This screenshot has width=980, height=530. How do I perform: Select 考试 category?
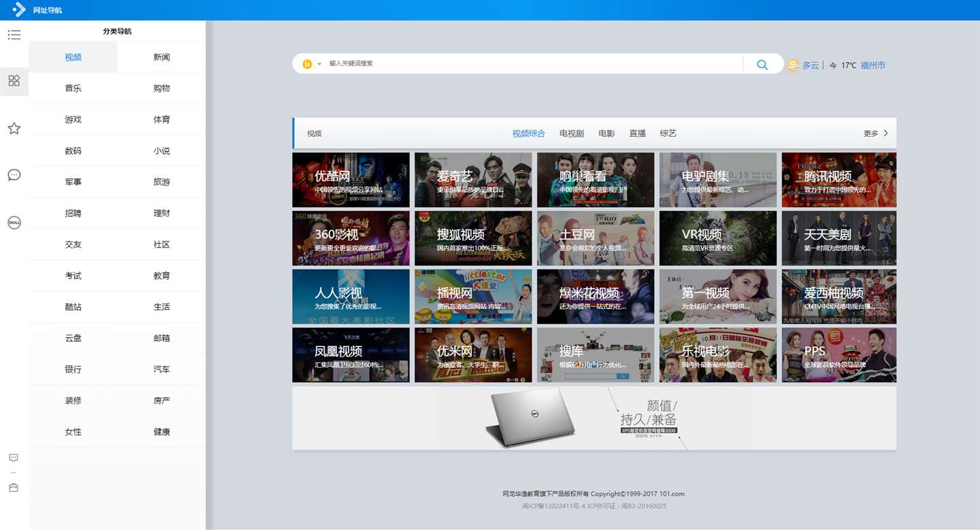pyautogui.click(x=73, y=276)
